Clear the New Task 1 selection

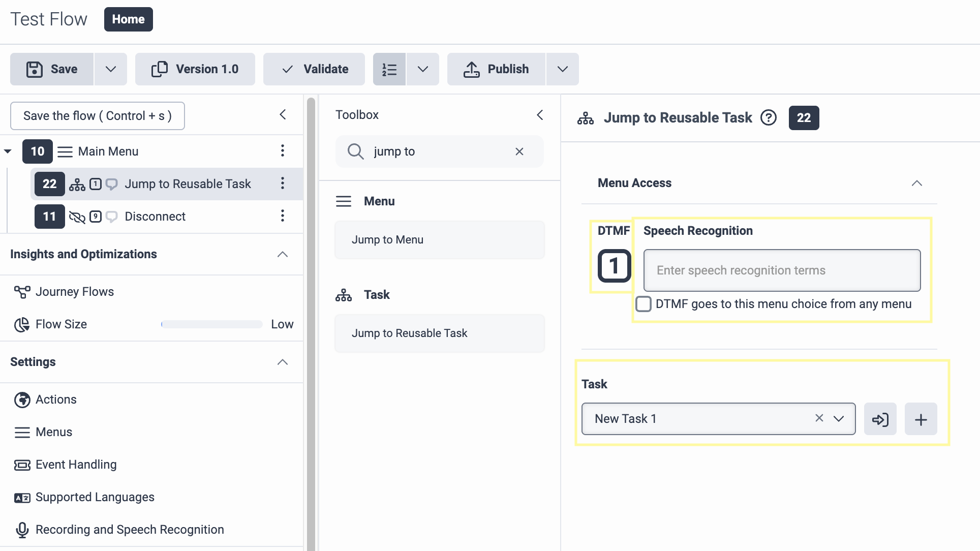819,418
